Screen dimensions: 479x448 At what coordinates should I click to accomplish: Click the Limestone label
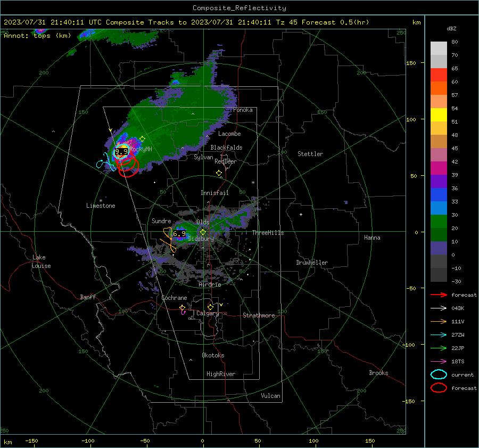101,206
